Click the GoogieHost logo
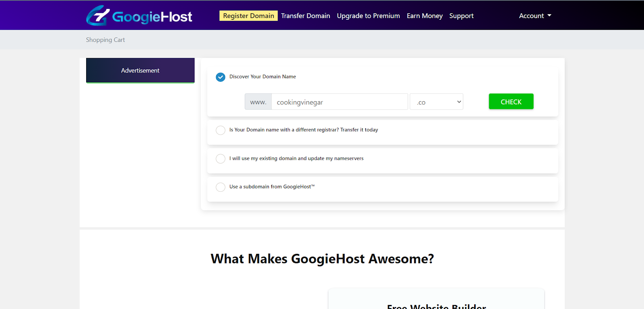Image resolution: width=644 pixels, height=309 pixels. pyautogui.click(x=139, y=16)
